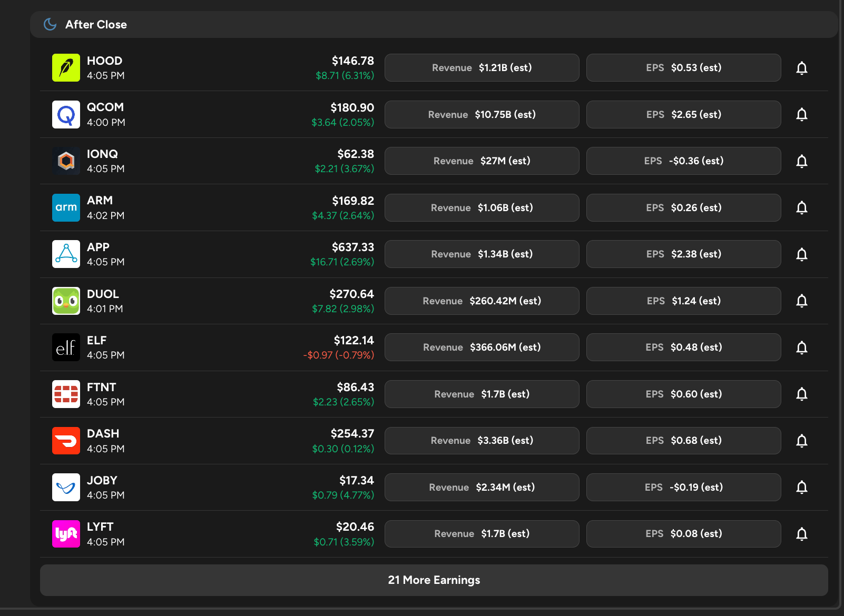Set an earnings alert bell for ARM
844x616 pixels.
[x=802, y=207]
